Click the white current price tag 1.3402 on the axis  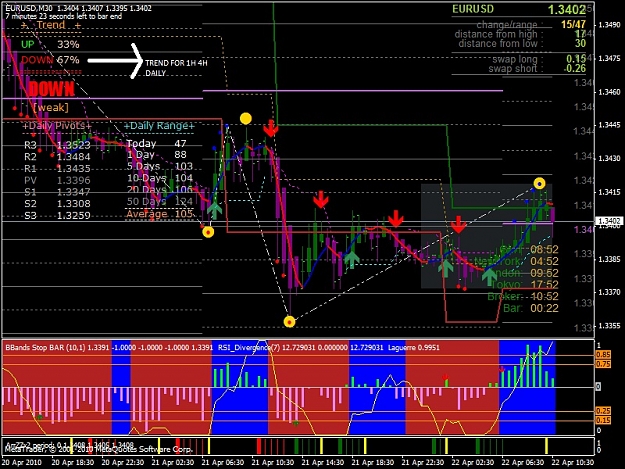point(608,220)
